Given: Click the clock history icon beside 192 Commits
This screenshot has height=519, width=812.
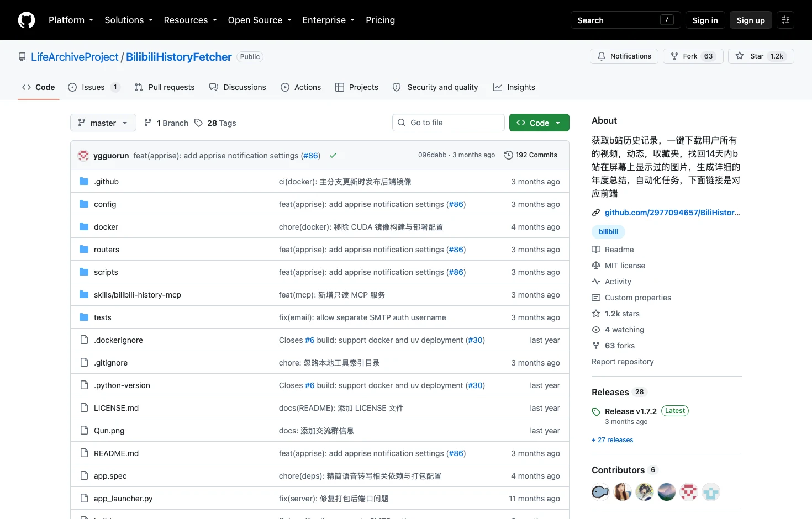Looking at the screenshot, I should [x=509, y=155].
